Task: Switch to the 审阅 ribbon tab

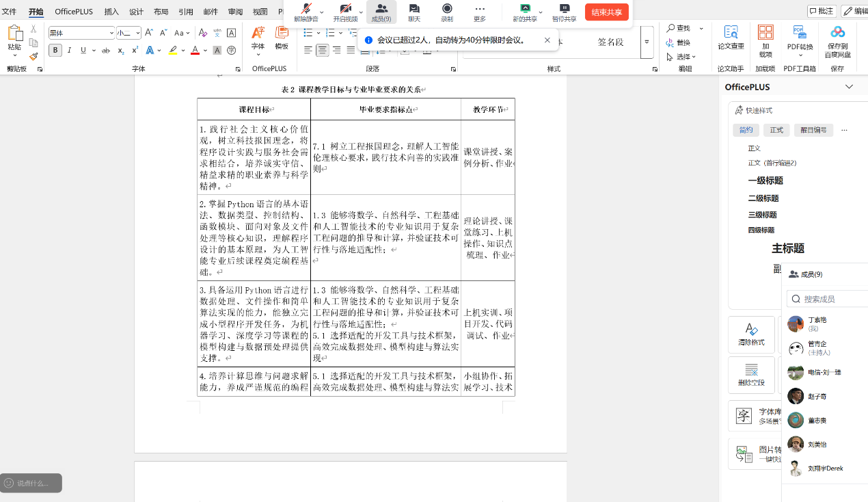Action: coord(235,12)
